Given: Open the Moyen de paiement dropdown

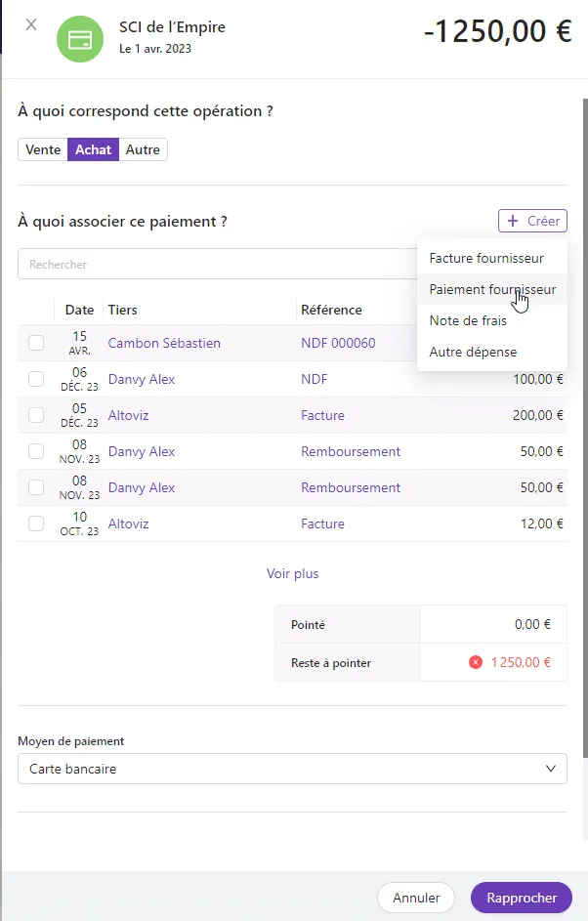Looking at the screenshot, I should (292, 769).
